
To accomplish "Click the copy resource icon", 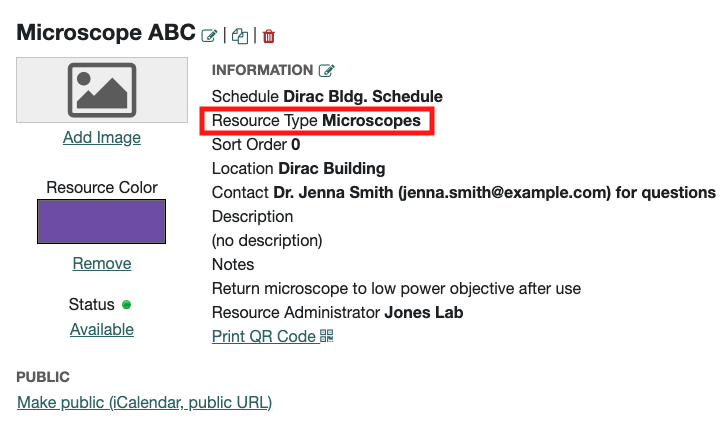I will click(x=240, y=36).
